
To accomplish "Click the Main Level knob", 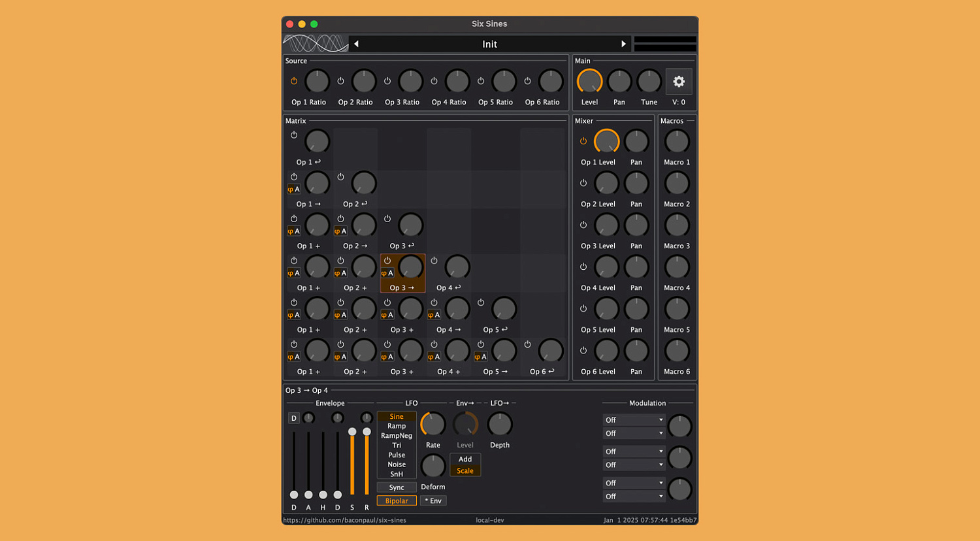I will click(x=589, y=82).
